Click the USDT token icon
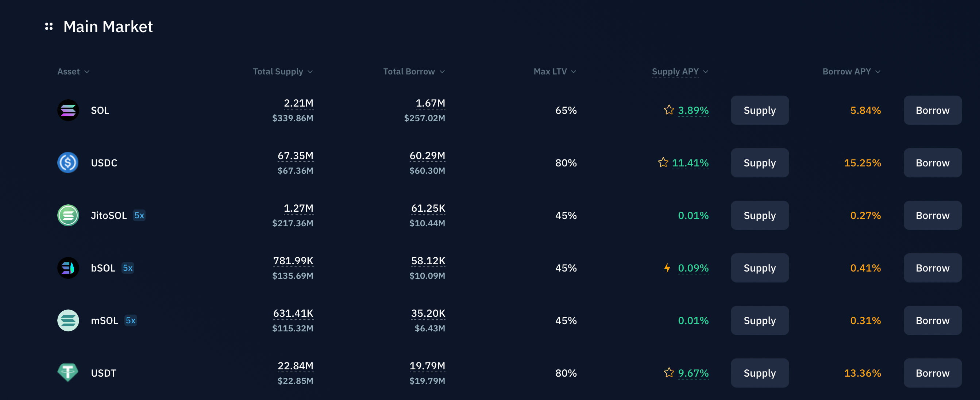The height and width of the screenshot is (400, 980). click(68, 373)
